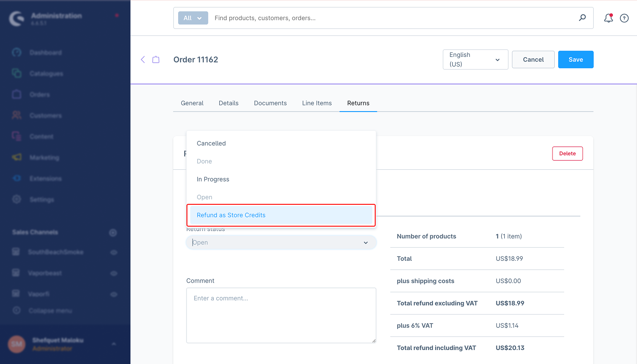Expand the All search filter dropdown

[193, 18]
